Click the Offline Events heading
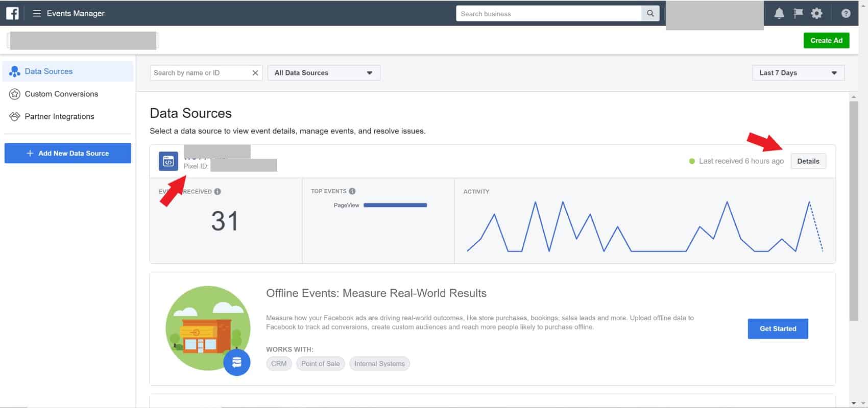Image resolution: width=868 pixels, height=408 pixels. 376,293
